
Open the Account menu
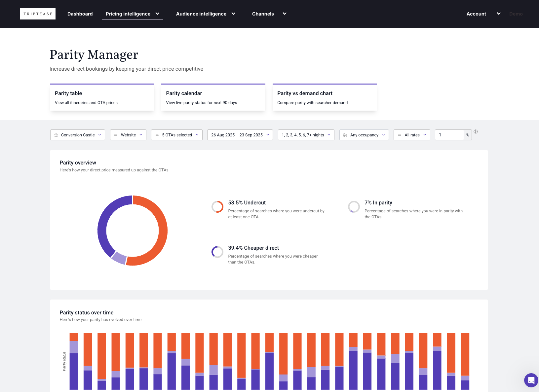pyautogui.click(x=483, y=14)
